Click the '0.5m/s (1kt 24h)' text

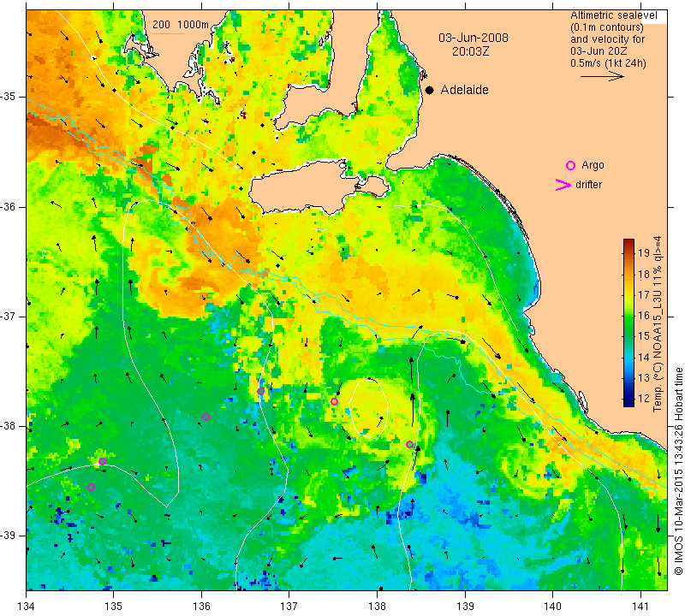(x=608, y=63)
